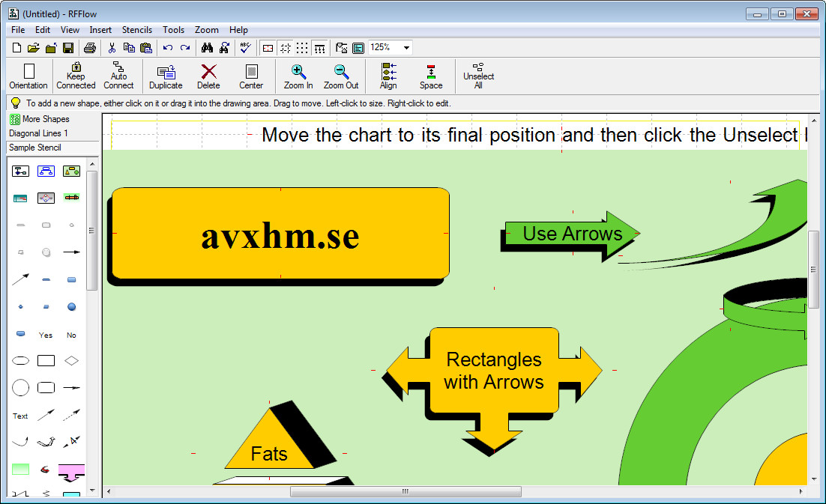Open the View menu
This screenshot has height=504, width=826.
70,30
